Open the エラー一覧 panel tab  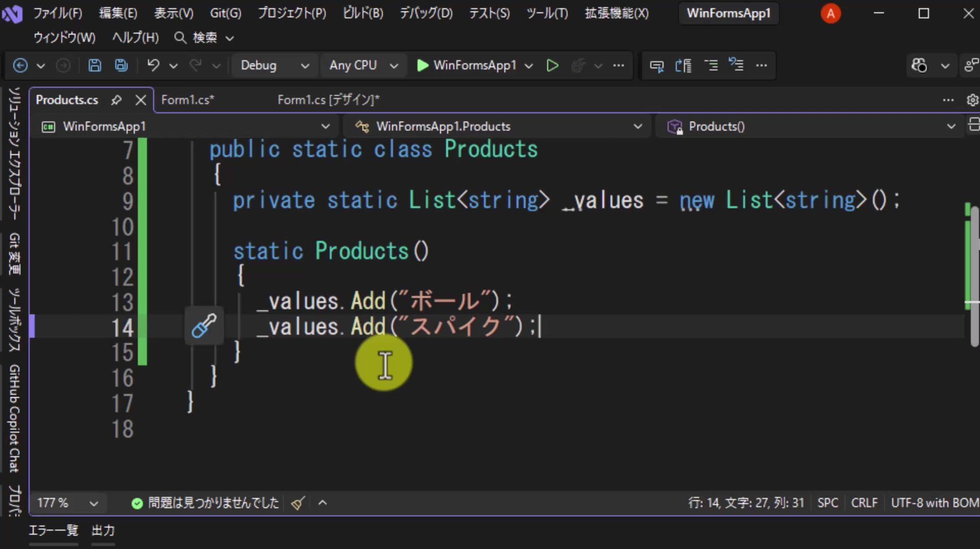coord(54,531)
